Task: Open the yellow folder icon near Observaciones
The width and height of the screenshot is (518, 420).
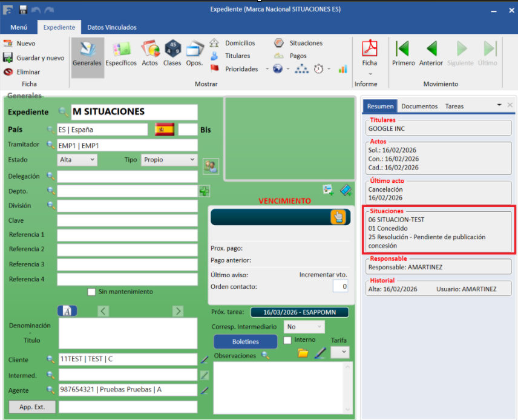Action: (303, 353)
